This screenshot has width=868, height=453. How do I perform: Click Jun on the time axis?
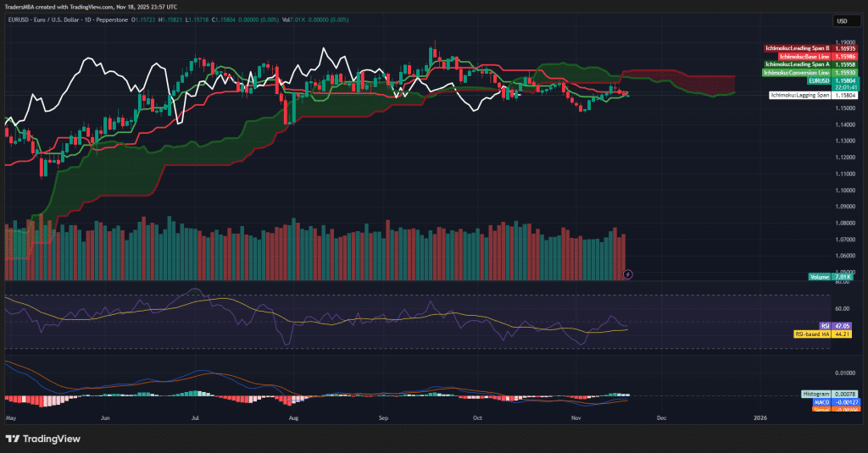105,418
